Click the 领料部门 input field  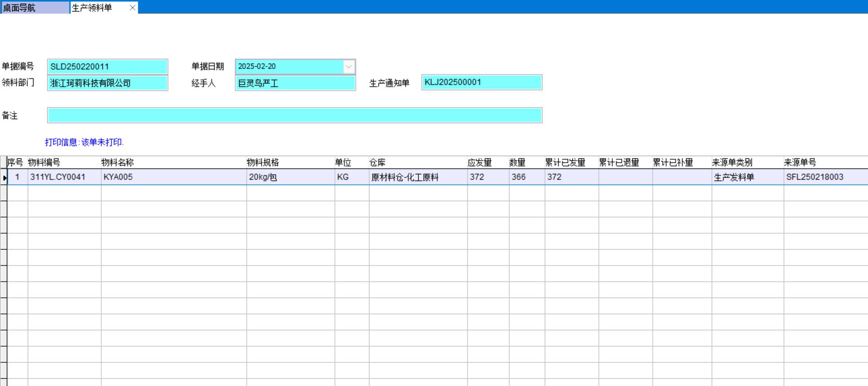coord(107,83)
